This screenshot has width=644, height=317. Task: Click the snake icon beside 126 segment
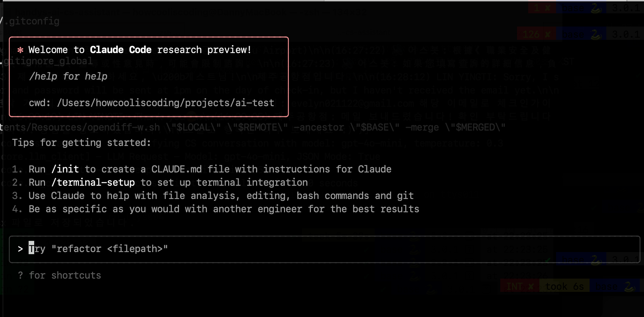click(596, 34)
